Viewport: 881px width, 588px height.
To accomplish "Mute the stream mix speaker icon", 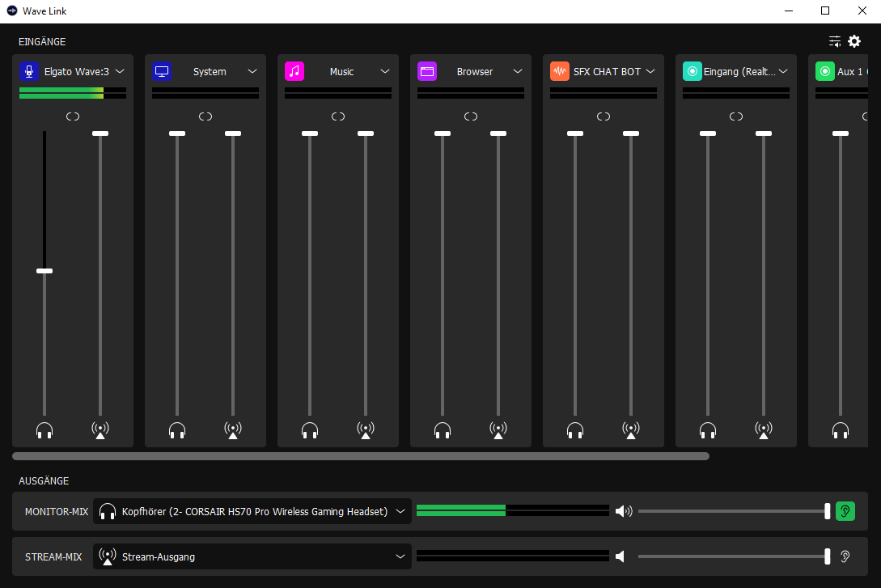I will tap(621, 556).
